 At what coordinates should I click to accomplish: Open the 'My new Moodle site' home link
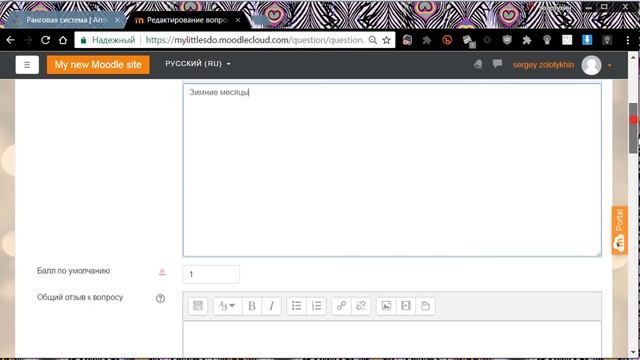98,64
